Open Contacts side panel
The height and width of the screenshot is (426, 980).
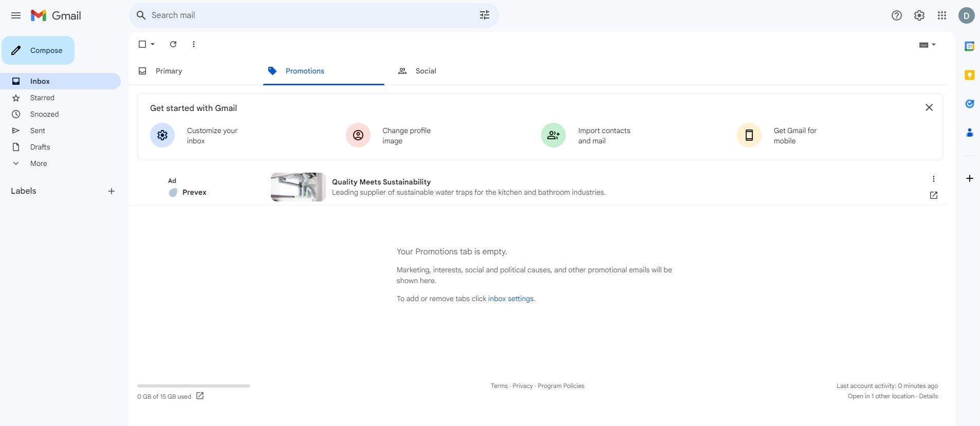click(970, 133)
